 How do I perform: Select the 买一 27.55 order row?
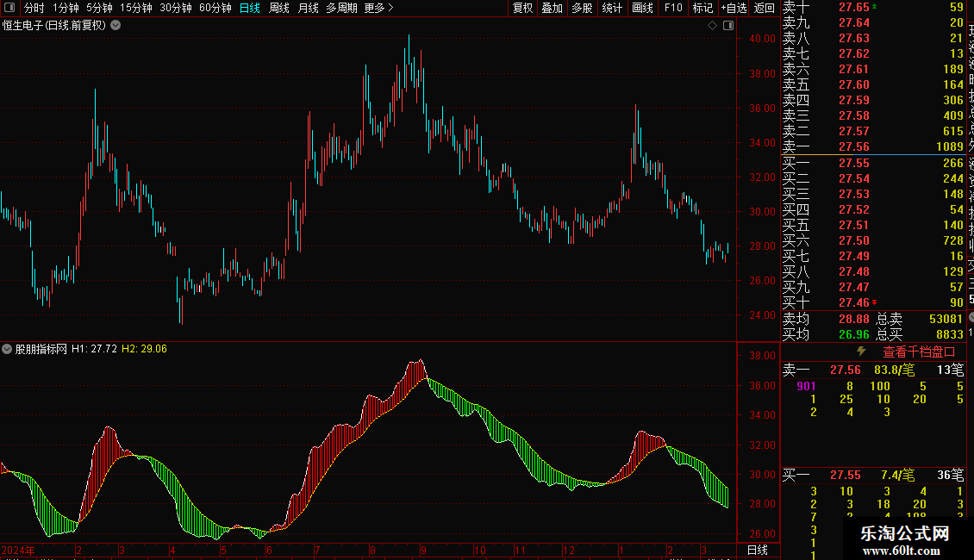pos(873,163)
